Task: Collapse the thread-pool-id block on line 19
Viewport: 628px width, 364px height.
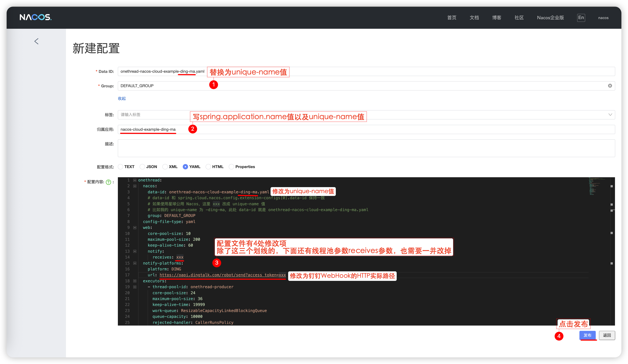Action: coord(135,287)
